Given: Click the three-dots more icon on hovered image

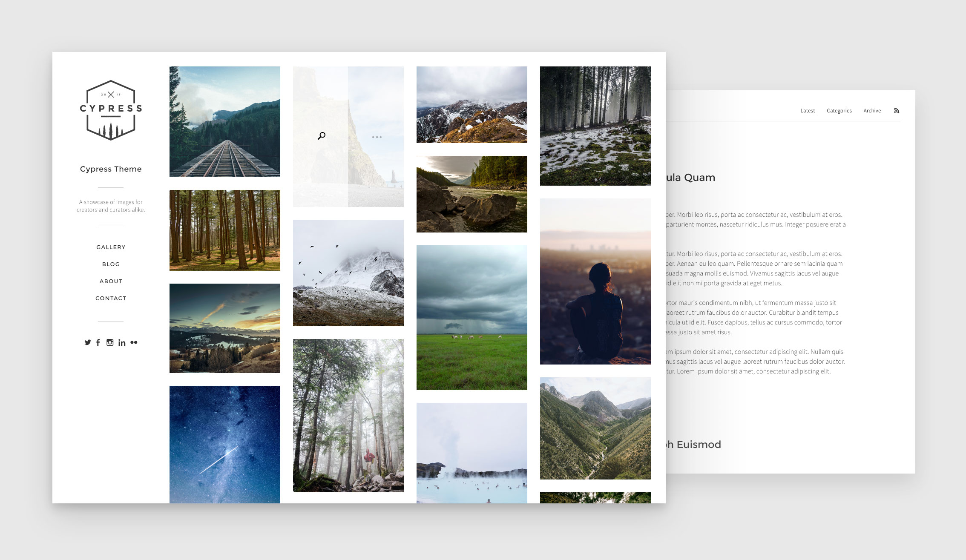Looking at the screenshot, I should click(377, 137).
